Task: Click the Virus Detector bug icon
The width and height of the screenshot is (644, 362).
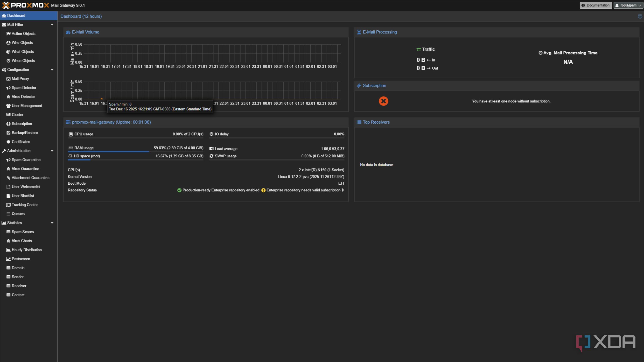Action: pos(8,97)
